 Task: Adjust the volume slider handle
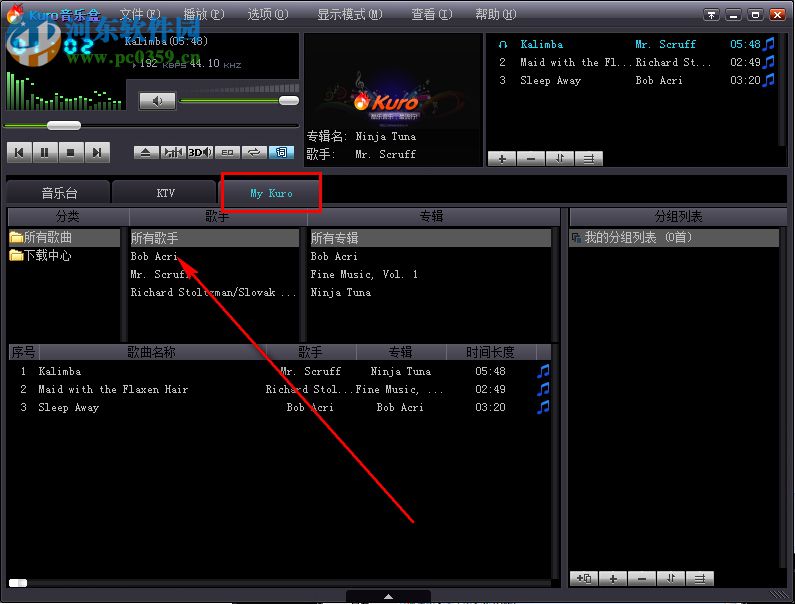(x=289, y=100)
